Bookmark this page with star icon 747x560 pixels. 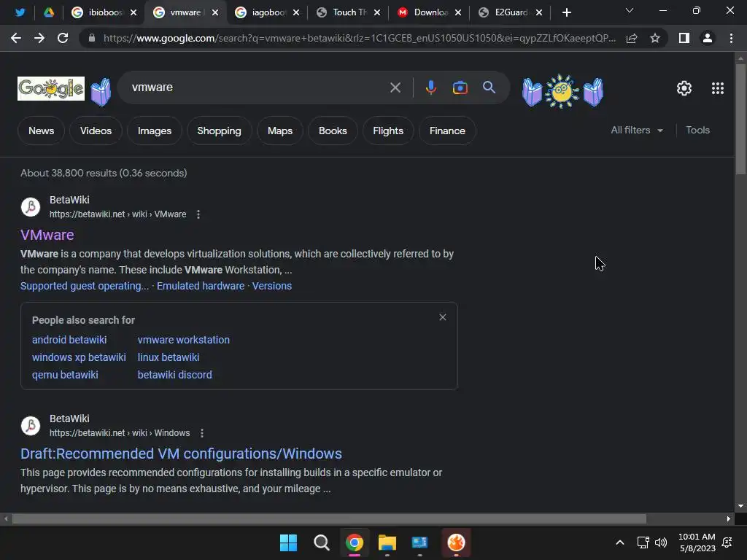point(655,38)
